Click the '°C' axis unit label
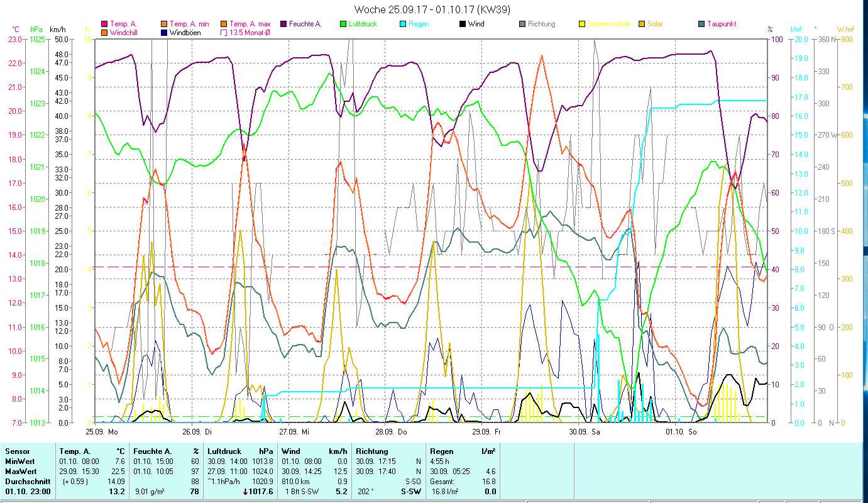Image resolution: width=868 pixels, height=503 pixels. [x=16, y=30]
